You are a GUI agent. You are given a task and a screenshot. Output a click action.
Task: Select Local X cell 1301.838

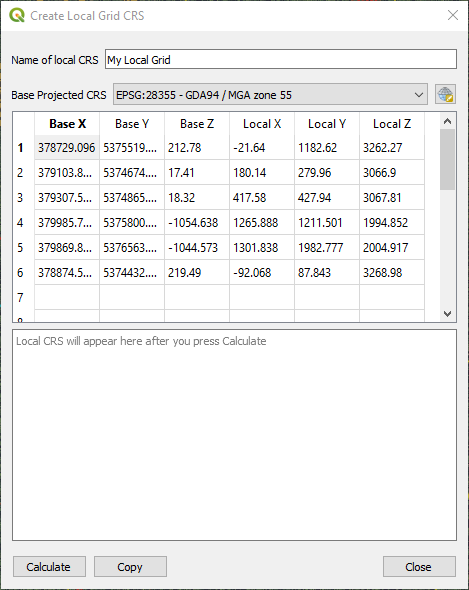262,247
